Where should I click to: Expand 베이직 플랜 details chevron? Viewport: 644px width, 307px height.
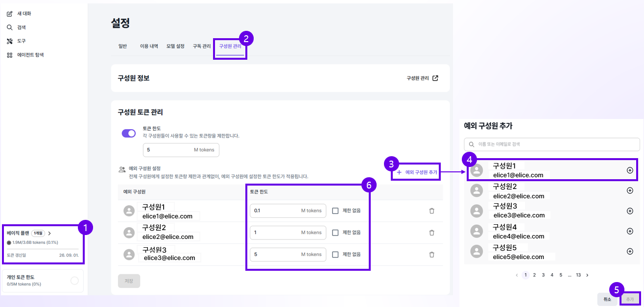coord(49,234)
